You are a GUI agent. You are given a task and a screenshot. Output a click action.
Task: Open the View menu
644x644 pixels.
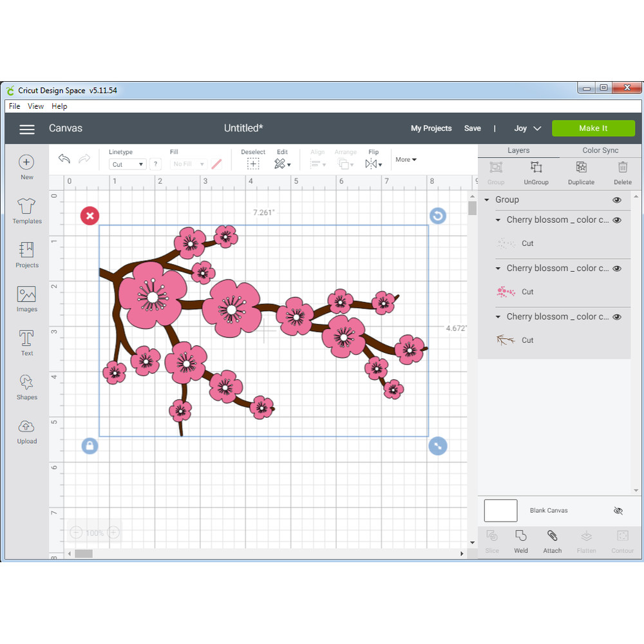click(36, 106)
